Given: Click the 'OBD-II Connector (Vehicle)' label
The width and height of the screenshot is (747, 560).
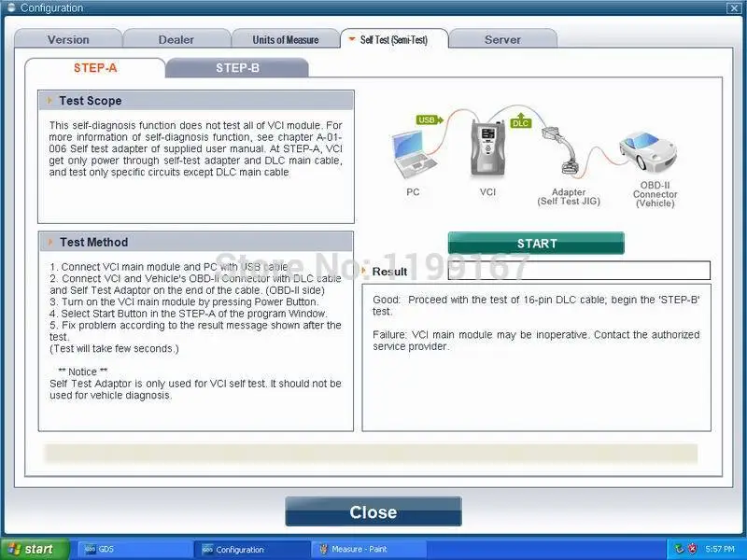Looking at the screenshot, I should [x=655, y=194].
